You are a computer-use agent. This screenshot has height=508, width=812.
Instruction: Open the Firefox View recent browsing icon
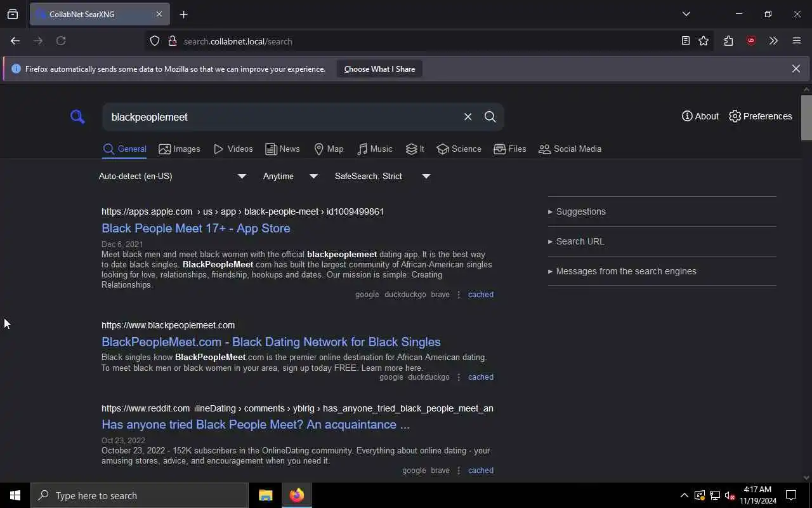(13, 14)
